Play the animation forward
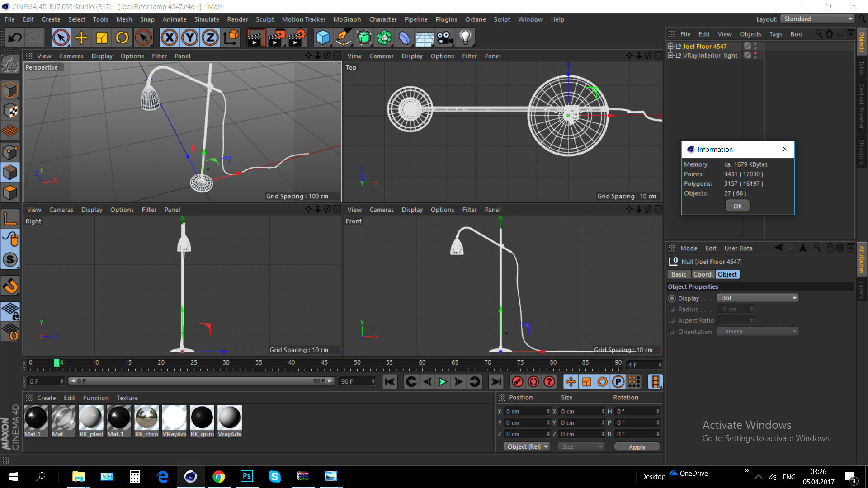Image resolution: width=868 pixels, height=488 pixels. 443,382
